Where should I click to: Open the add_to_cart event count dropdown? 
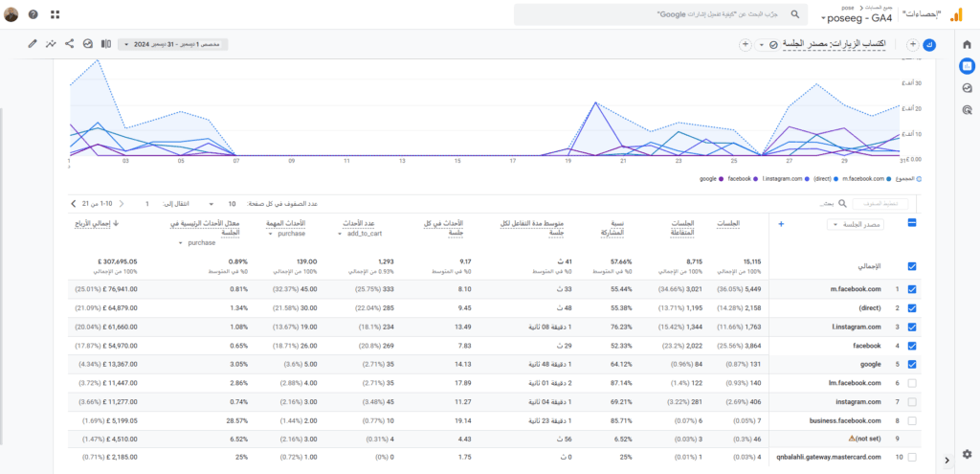click(x=360, y=234)
